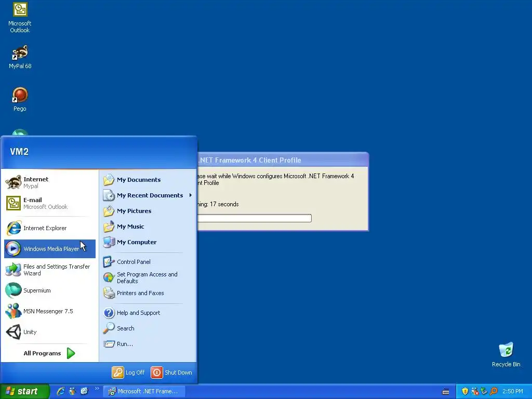This screenshot has width=532, height=399.
Task: Click the green All Programs arrow
Action: click(71, 353)
